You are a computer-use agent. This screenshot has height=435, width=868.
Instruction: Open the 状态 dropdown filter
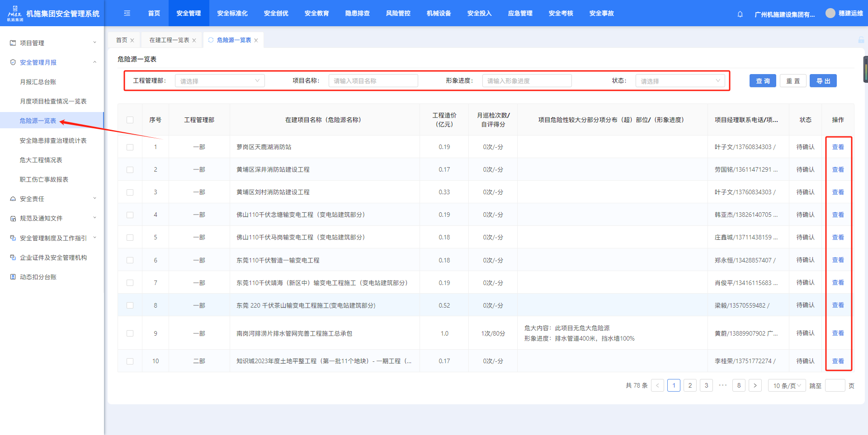click(x=680, y=81)
